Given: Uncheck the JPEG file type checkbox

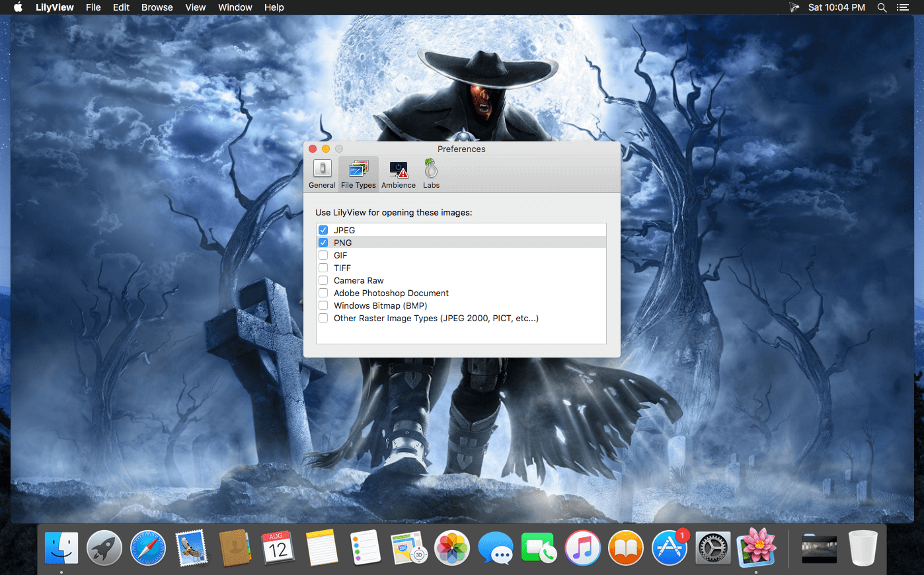Looking at the screenshot, I should click(x=323, y=230).
